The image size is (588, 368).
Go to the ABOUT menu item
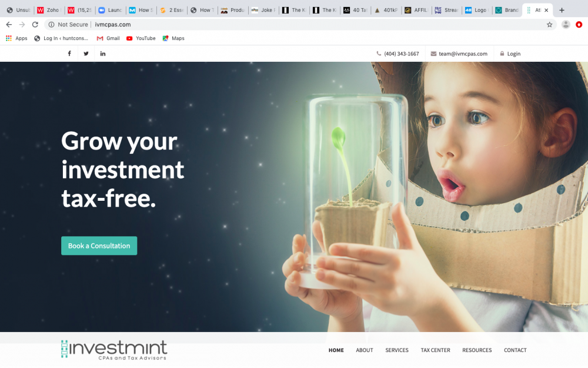365,350
